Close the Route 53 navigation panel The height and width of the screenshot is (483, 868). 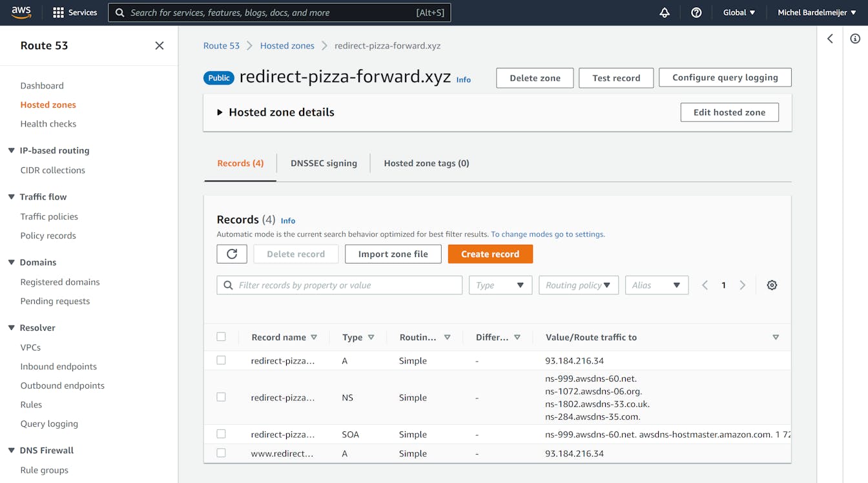[x=160, y=45]
